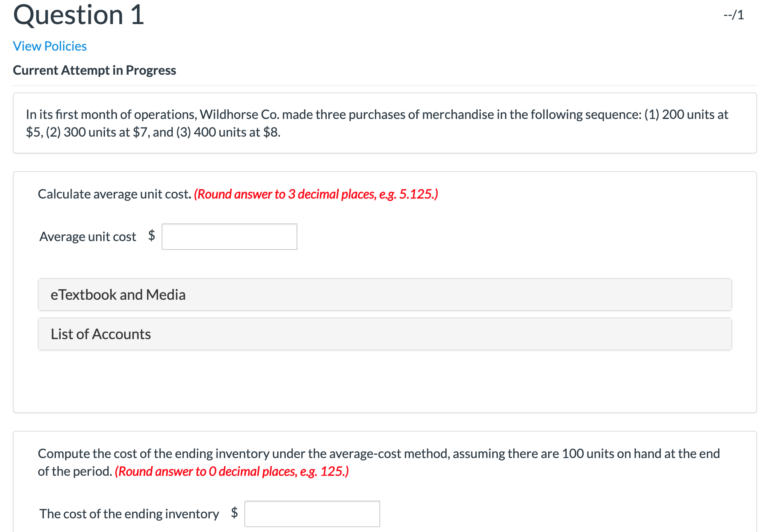Select the Current Attempt in Progress label
Screen dimensions: 774x532
tap(94, 70)
